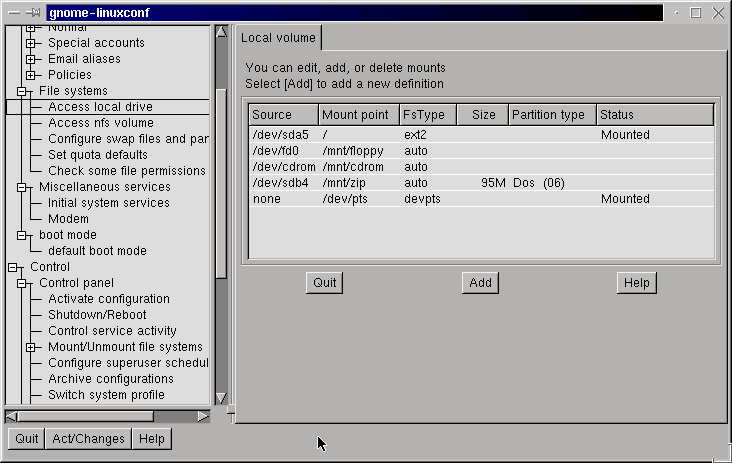Select Switch system profile item
This screenshot has width=732, height=463.
(106, 395)
